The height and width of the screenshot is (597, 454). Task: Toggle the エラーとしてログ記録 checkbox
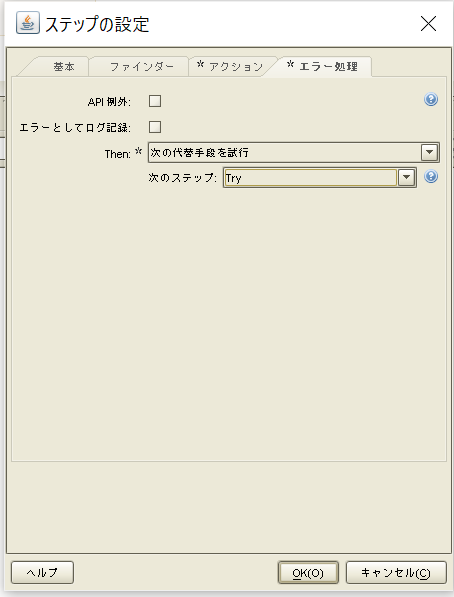155,127
